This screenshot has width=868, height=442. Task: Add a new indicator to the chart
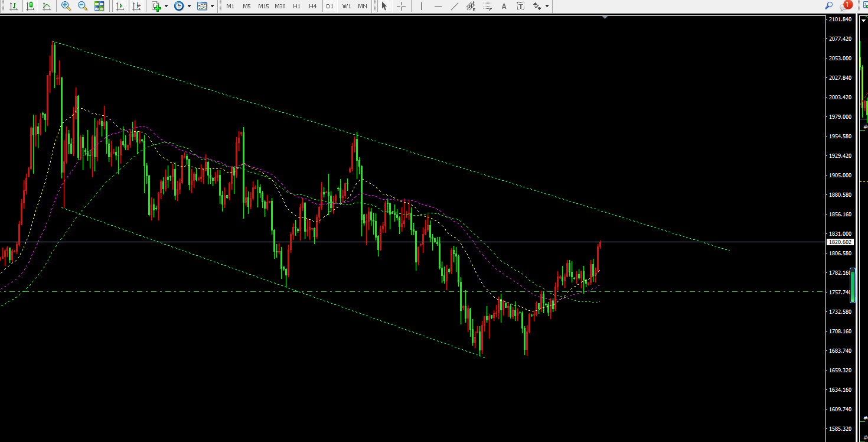click(x=156, y=6)
